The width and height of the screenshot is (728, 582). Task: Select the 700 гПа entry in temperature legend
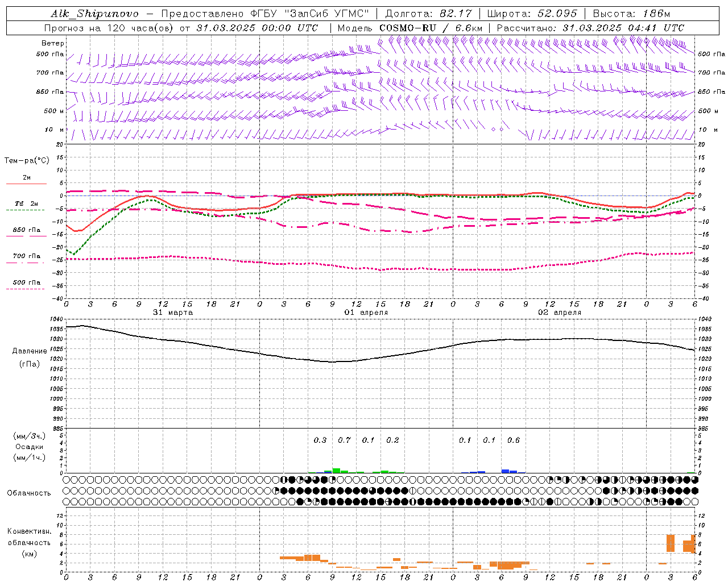point(27,256)
